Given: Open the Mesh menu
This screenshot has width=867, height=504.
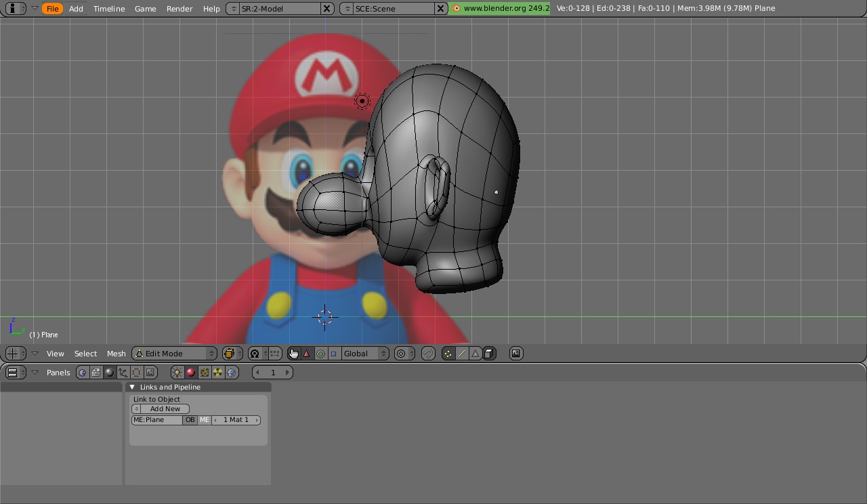Looking at the screenshot, I should pyautogui.click(x=116, y=353).
